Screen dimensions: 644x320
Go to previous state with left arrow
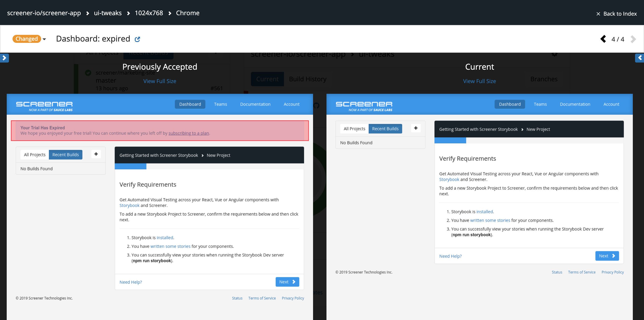603,39
